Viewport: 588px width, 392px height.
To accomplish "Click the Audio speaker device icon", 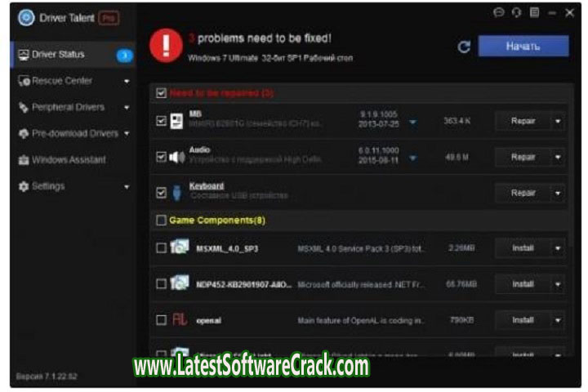I will coord(177,157).
